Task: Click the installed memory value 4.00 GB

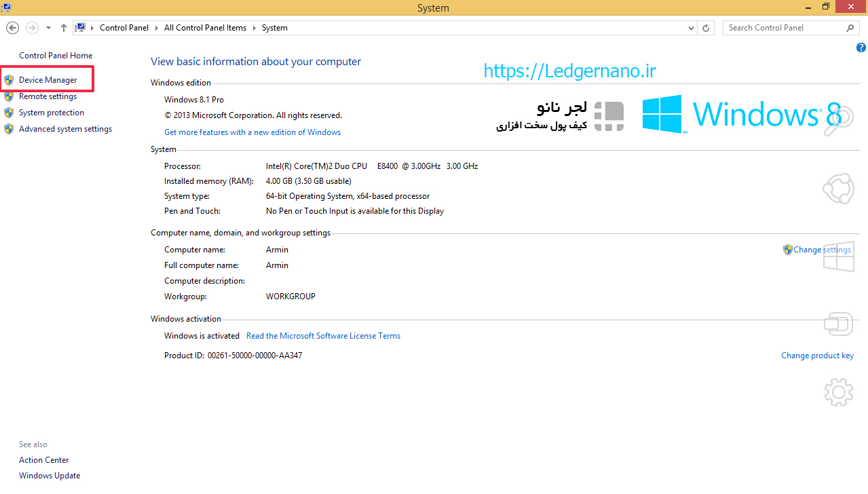Action: pyautogui.click(x=309, y=181)
